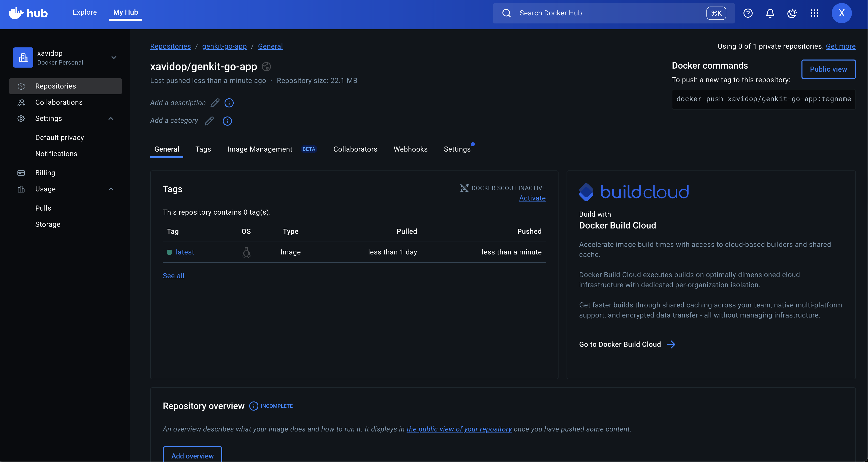Open the Image Management tab

click(x=260, y=149)
